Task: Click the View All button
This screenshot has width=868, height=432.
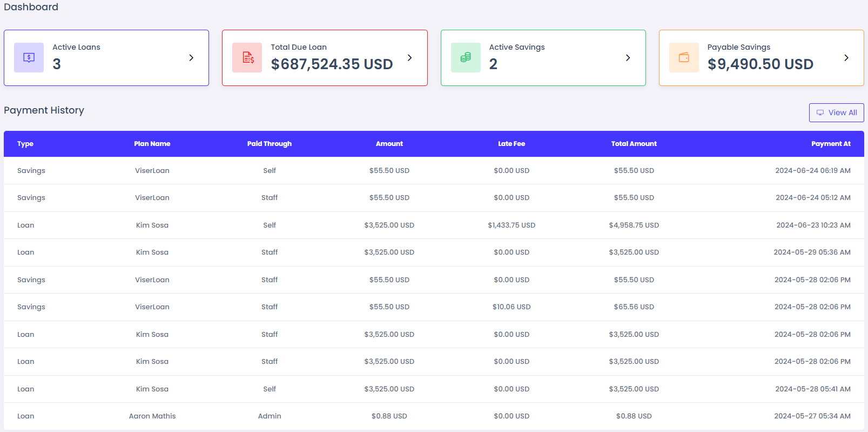Action: tap(836, 112)
